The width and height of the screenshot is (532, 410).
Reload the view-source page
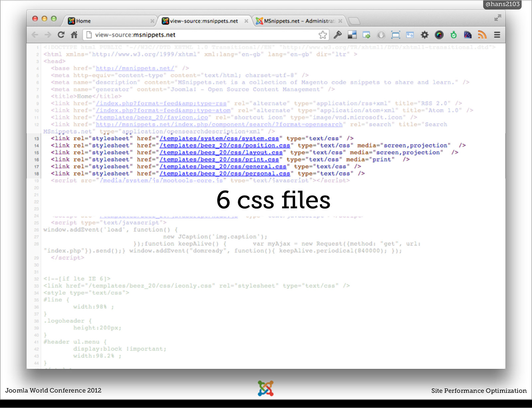click(x=61, y=35)
